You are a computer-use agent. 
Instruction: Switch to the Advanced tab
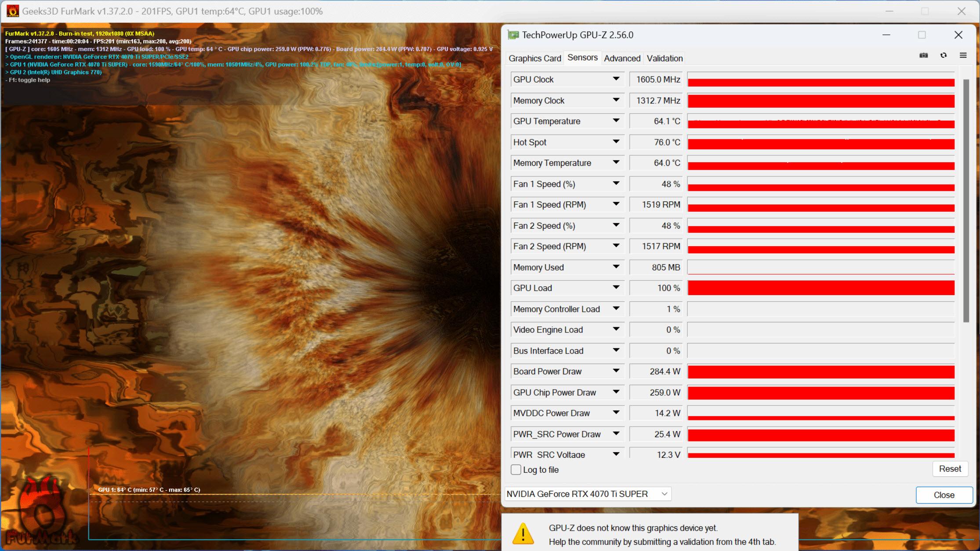pos(621,58)
